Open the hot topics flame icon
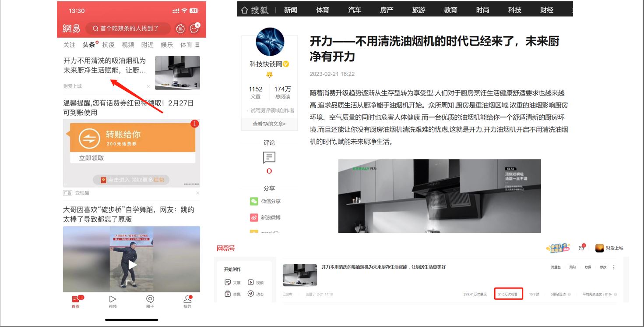The height and width of the screenshot is (327, 644). coord(180,29)
